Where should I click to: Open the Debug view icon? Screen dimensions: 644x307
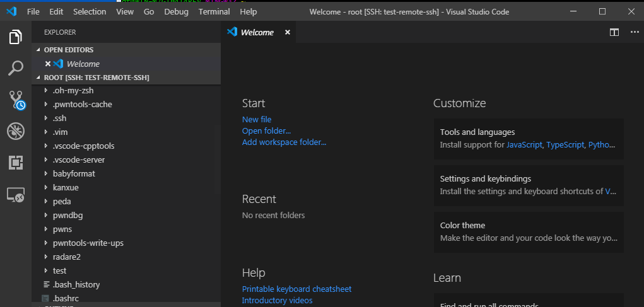16,131
